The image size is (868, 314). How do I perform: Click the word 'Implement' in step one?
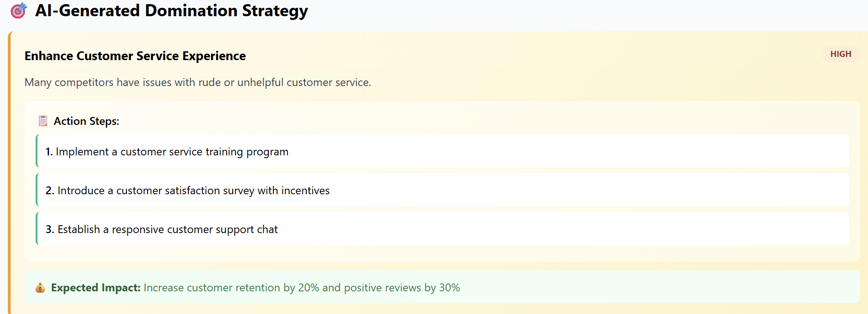tap(82, 152)
